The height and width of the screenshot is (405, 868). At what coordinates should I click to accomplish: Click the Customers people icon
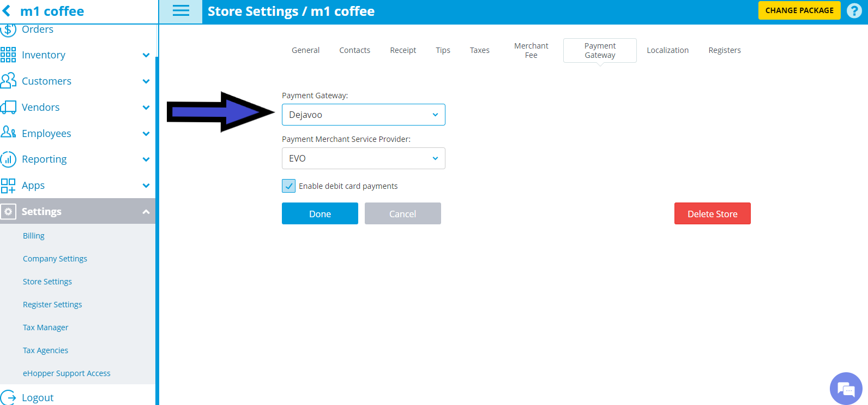click(8, 81)
